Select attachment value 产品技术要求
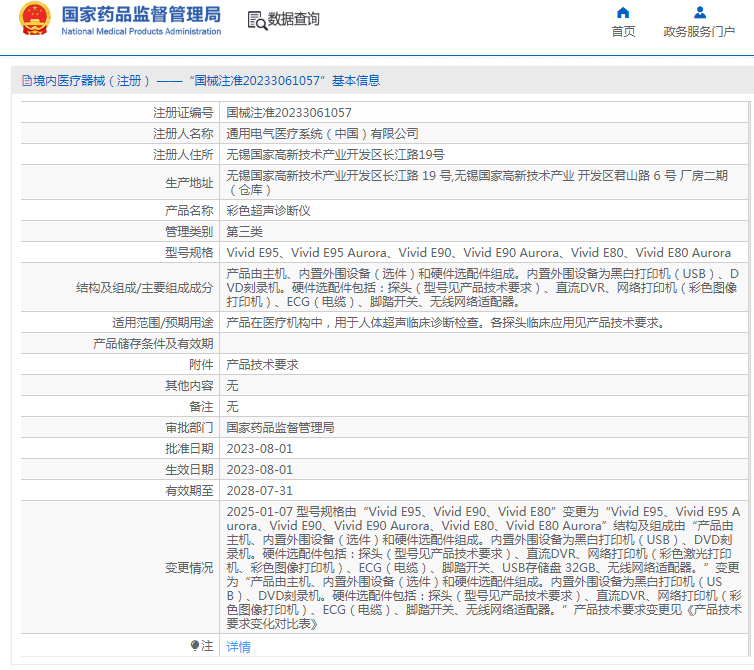Image resolution: width=754 pixels, height=670 pixels. (263, 365)
